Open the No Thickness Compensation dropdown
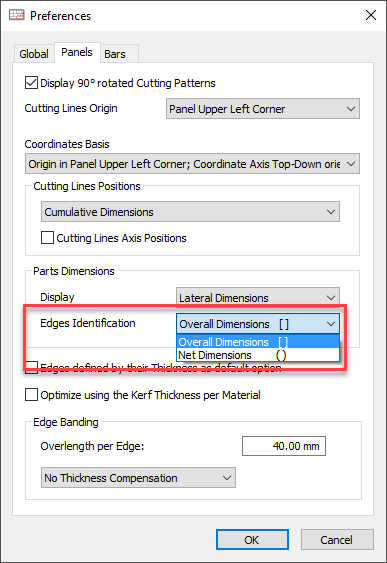387x563 pixels. pos(138,478)
